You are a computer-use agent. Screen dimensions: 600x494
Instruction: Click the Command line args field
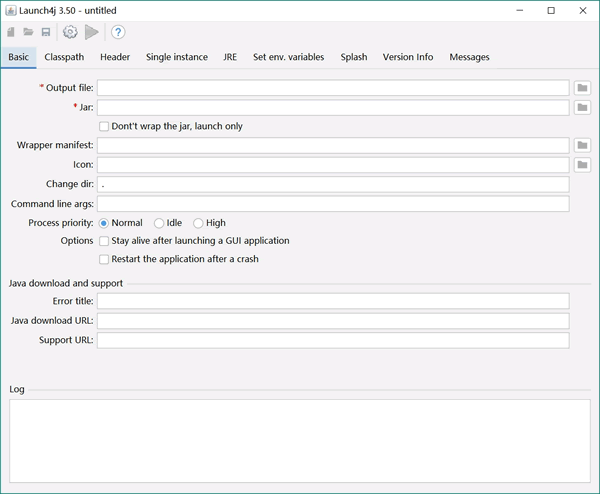[333, 204]
